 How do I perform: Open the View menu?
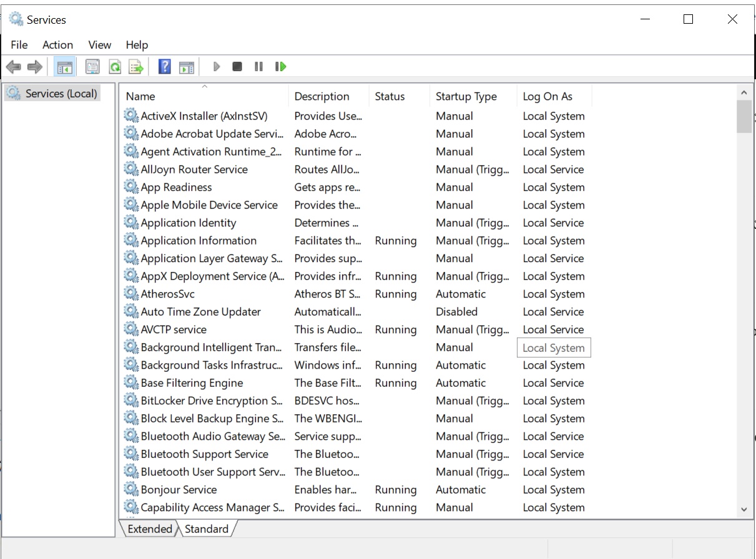100,45
